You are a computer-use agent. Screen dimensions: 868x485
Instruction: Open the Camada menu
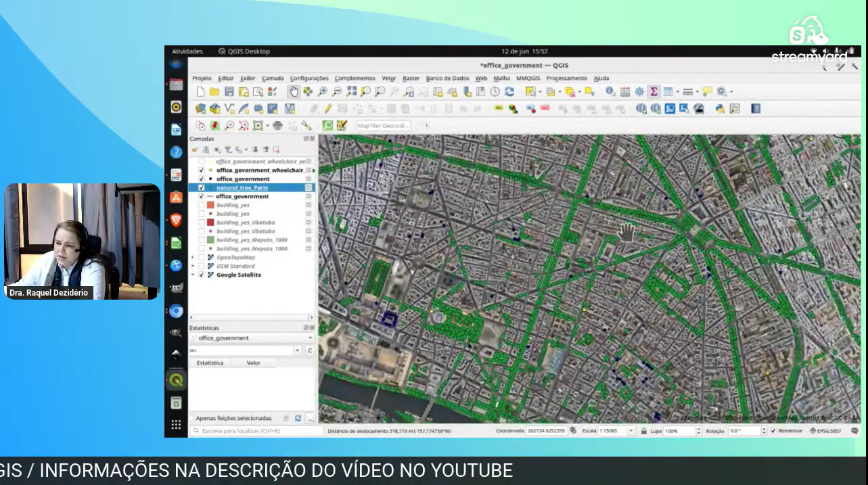pos(272,79)
